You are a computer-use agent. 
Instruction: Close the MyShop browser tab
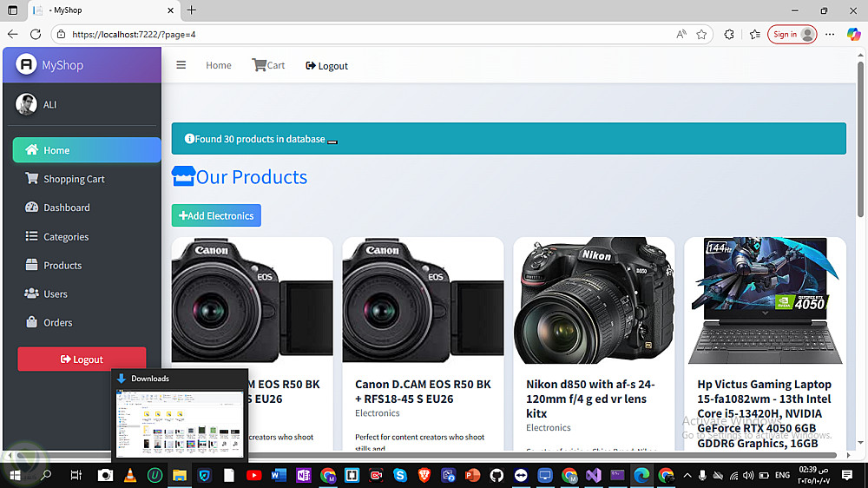click(170, 10)
